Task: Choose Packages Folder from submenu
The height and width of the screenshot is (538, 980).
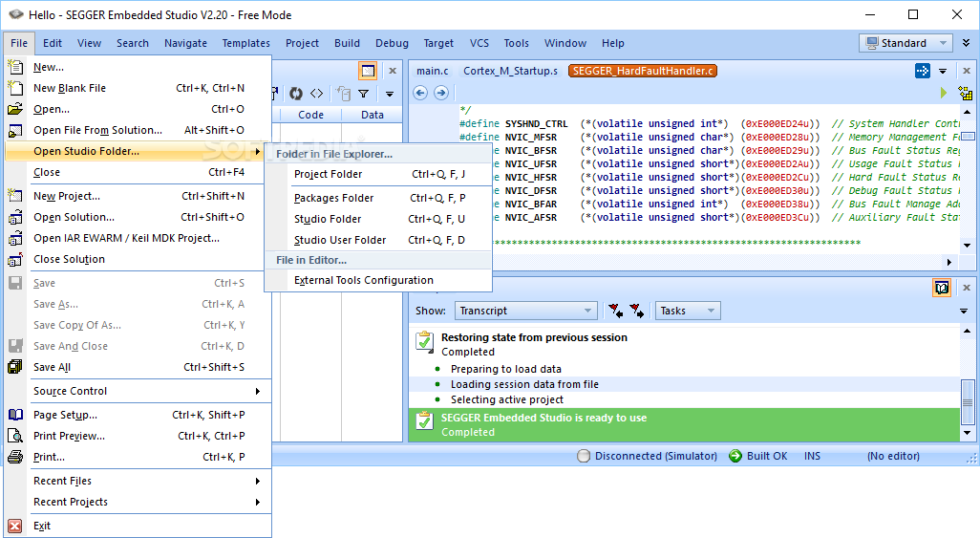Action: pos(379,198)
